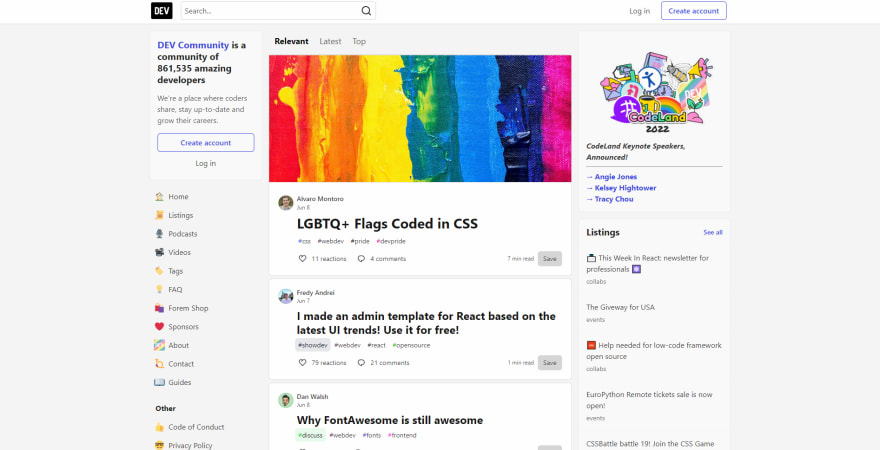Click the Sponsors heart icon
The width and height of the screenshot is (880, 450).
(159, 327)
